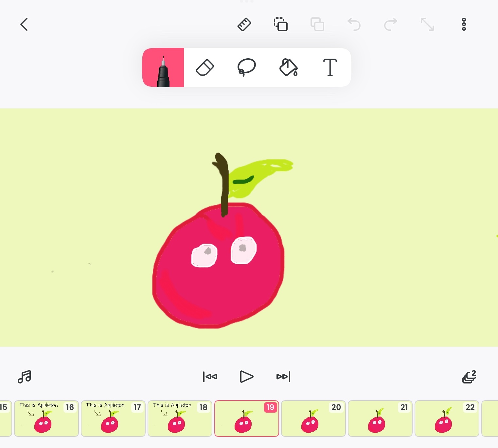Select the Eraser tool
This screenshot has height=448, width=498.
(x=205, y=67)
